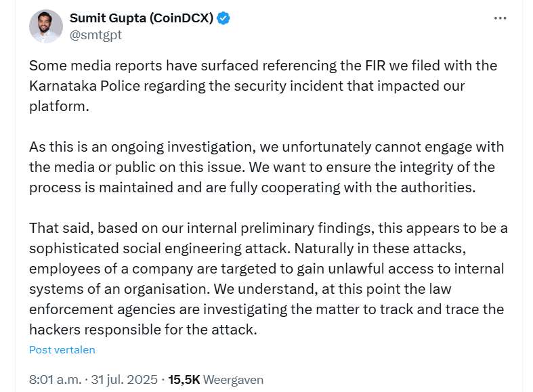The height and width of the screenshot is (392, 533).
Task: Open the three-dot more options menu
Action: 500,18
